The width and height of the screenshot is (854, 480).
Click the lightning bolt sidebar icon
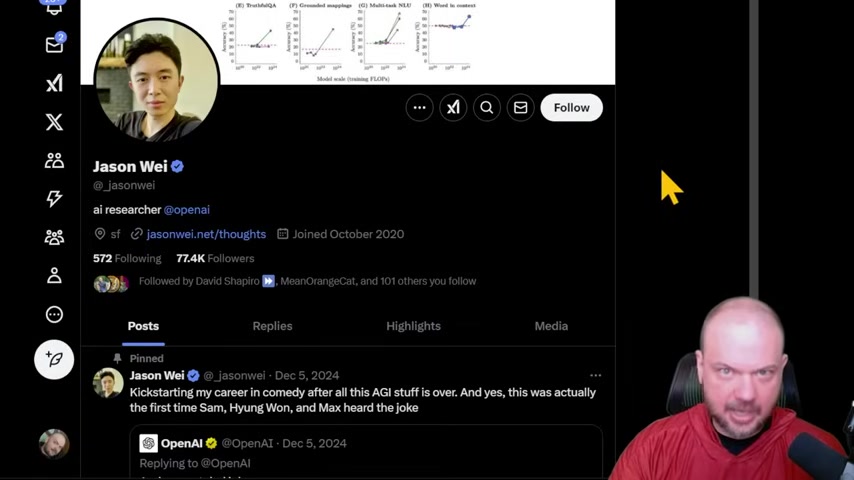[54, 198]
